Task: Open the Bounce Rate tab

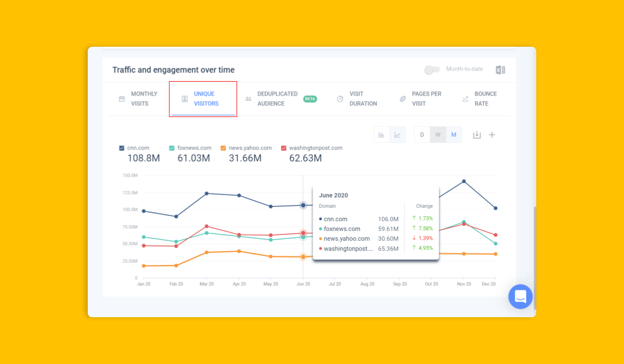Action: pyautogui.click(x=479, y=99)
